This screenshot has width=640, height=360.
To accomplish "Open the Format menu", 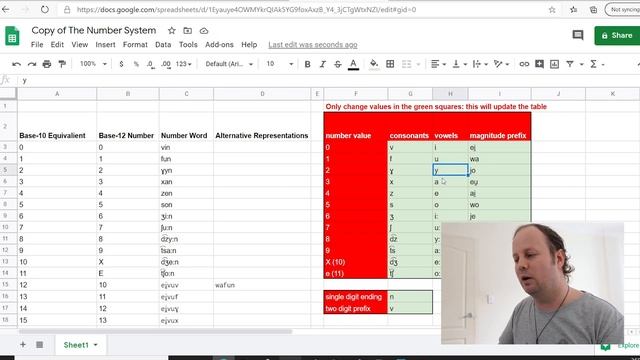I will (x=135, y=44).
